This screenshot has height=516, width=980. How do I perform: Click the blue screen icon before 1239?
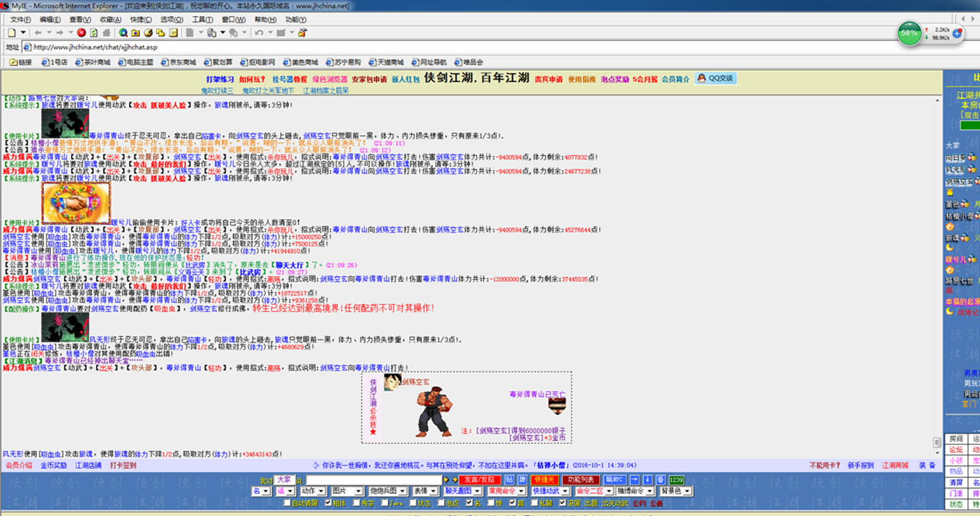pos(660,480)
